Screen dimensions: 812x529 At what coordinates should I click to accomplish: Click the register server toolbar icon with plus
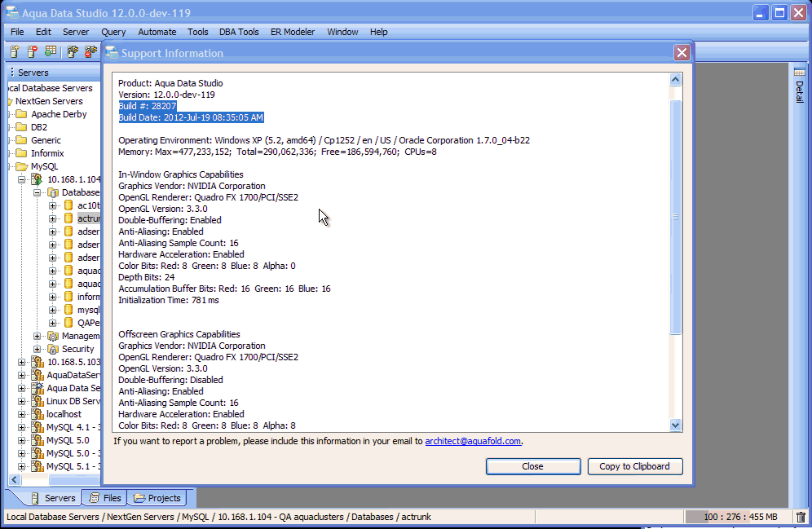click(x=15, y=52)
